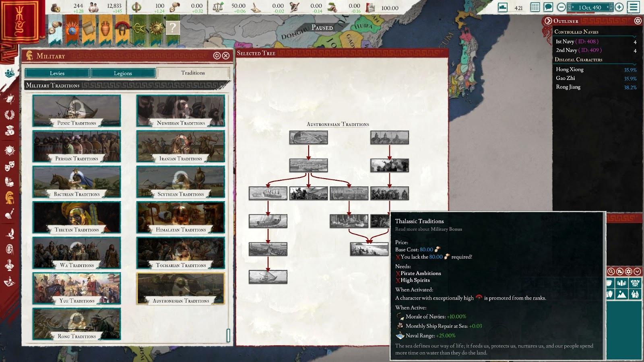
Task: Click the traditions list scrollbar handle
Action: click(228, 335)
